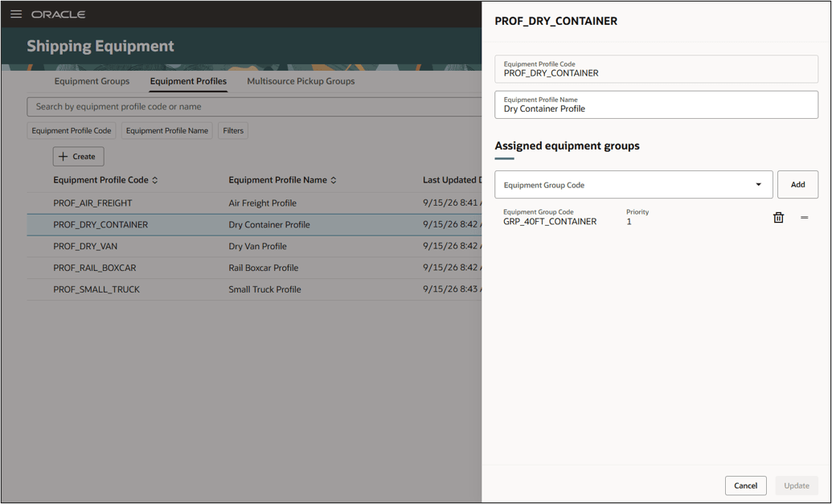Sort by Equipment Profile Name column
The height and width of the screenshot is (504, 832).
[334, 180]
